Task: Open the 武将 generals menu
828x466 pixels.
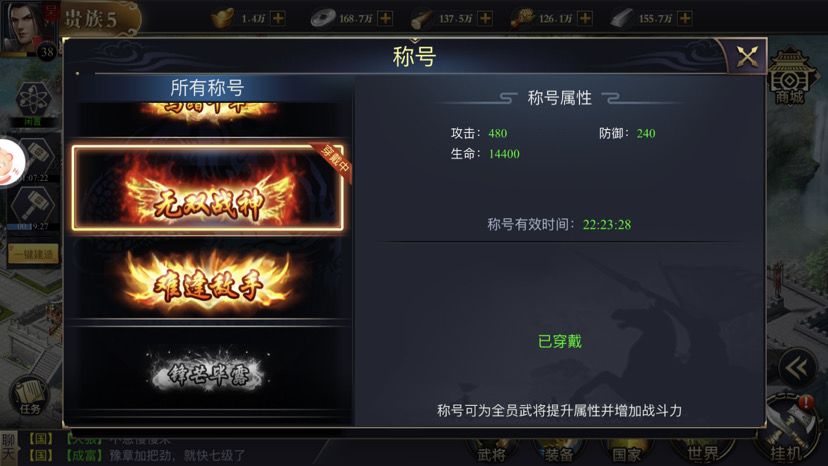Action: coord(491,453)
